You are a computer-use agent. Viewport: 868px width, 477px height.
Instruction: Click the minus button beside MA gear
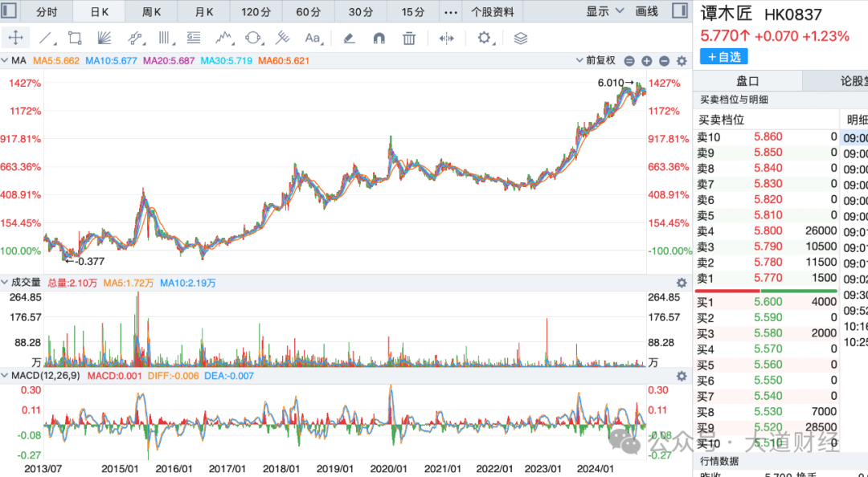(665, 61)
